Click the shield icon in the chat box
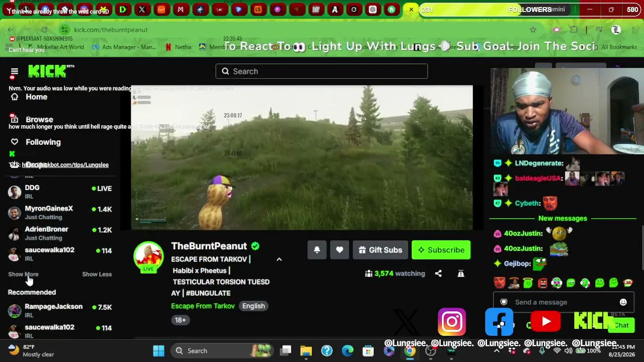 coord(504,302)
